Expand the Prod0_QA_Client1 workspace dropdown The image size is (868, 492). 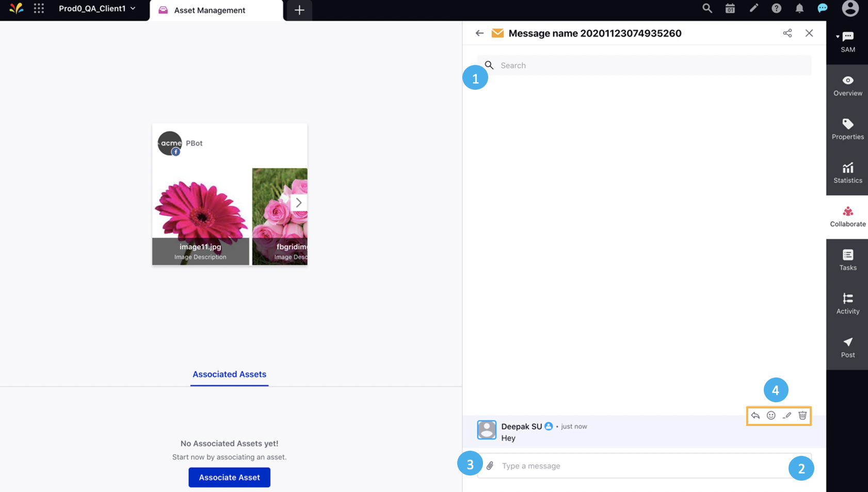click(x=97, y=8)
